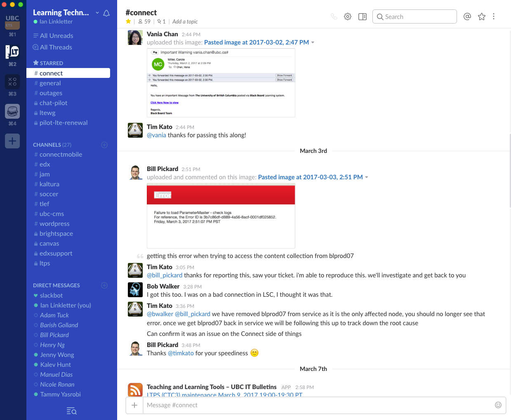Open notification bell preferences
511x420 pixels.
pyautogui.click(x=106, y=13)
